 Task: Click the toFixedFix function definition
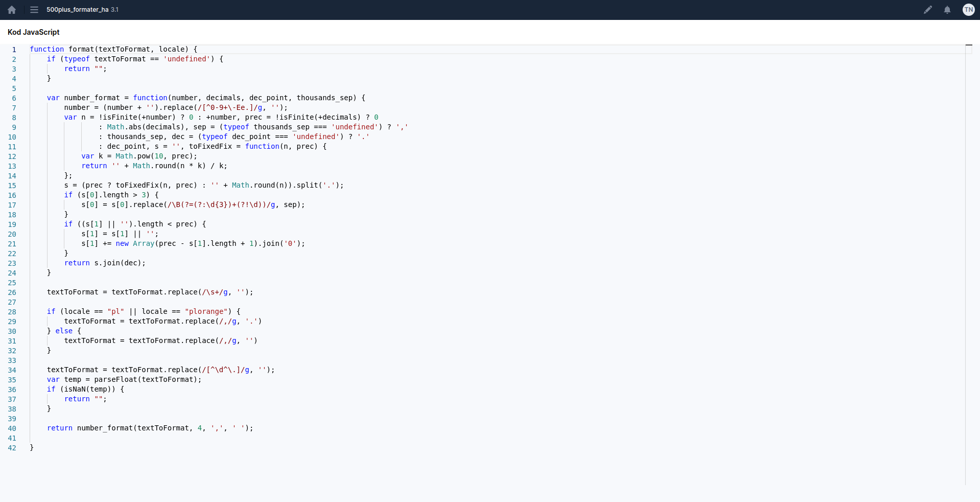coord(211,147)
